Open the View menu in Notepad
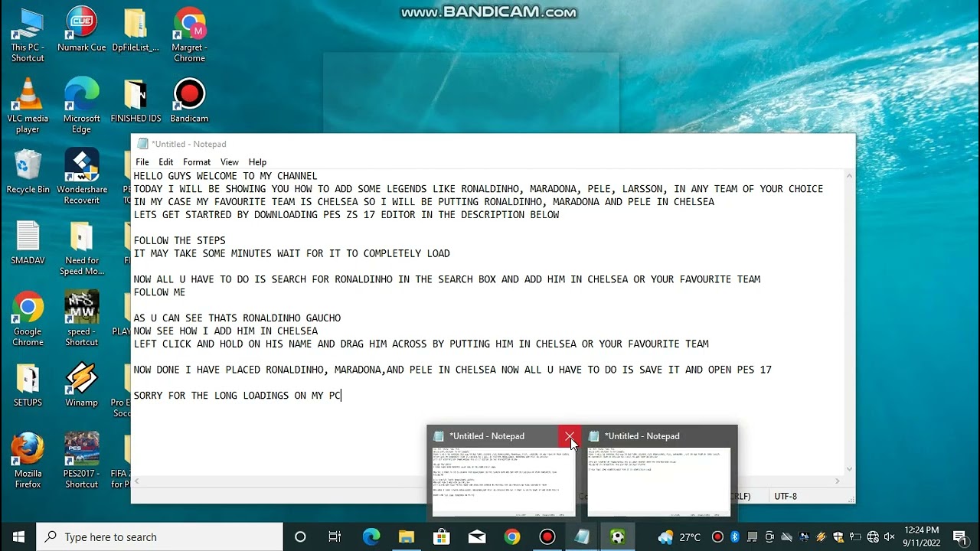Image resolution: width=980 pixels, height=551 pixels. (230, 162)
